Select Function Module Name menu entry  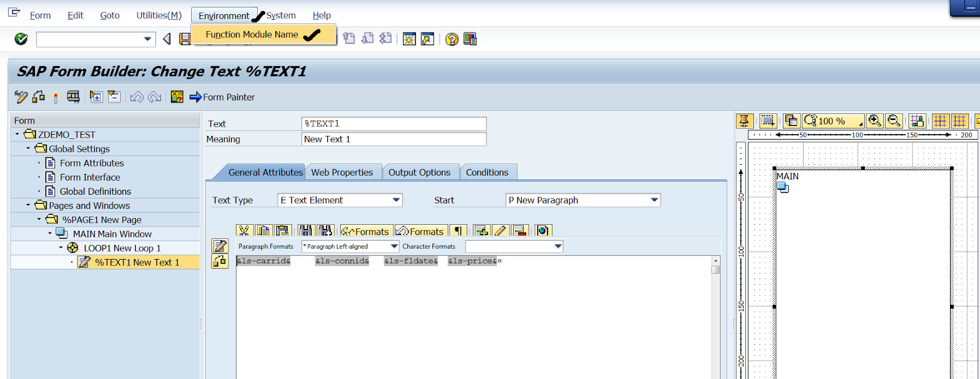[263, 34]
